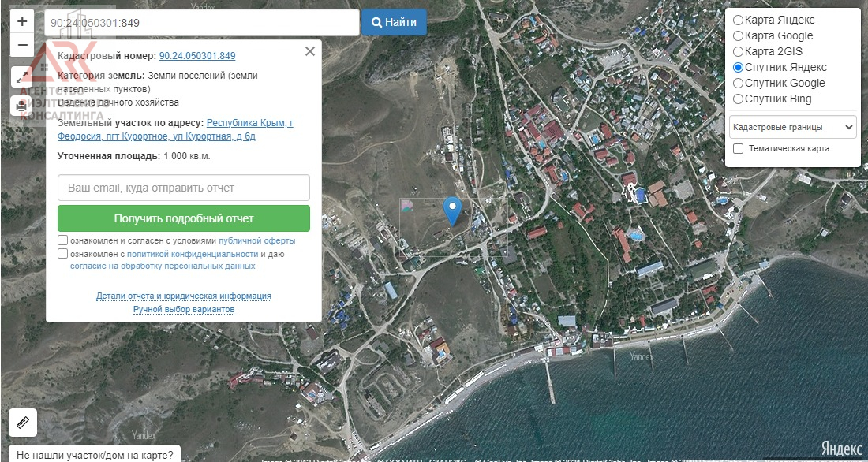Switch to Спутник Google layer
This screenshot has width=868, height=462.
tap(738, 83)
